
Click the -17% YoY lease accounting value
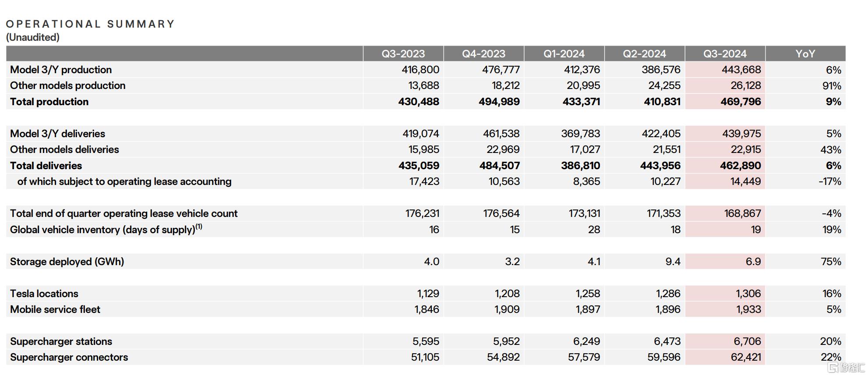click(830, 181)
